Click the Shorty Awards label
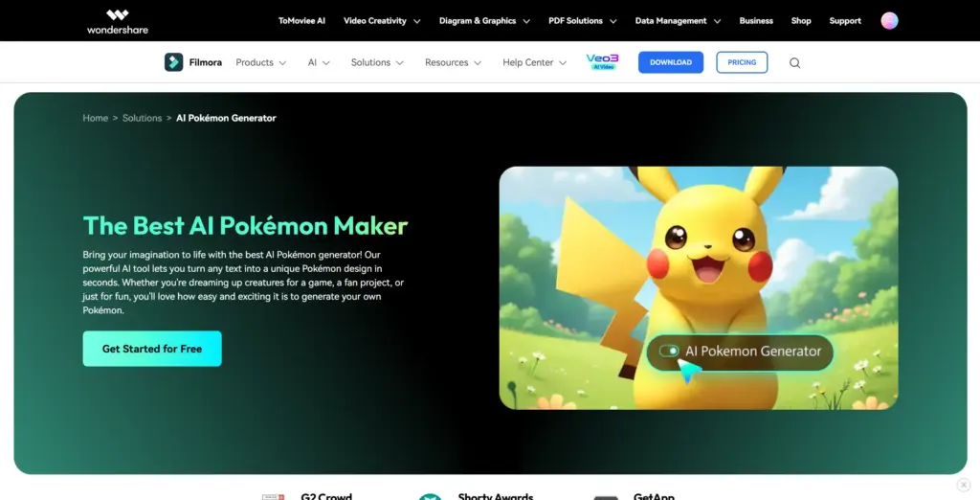Screen dimensions: 980x500 [495, 496]
